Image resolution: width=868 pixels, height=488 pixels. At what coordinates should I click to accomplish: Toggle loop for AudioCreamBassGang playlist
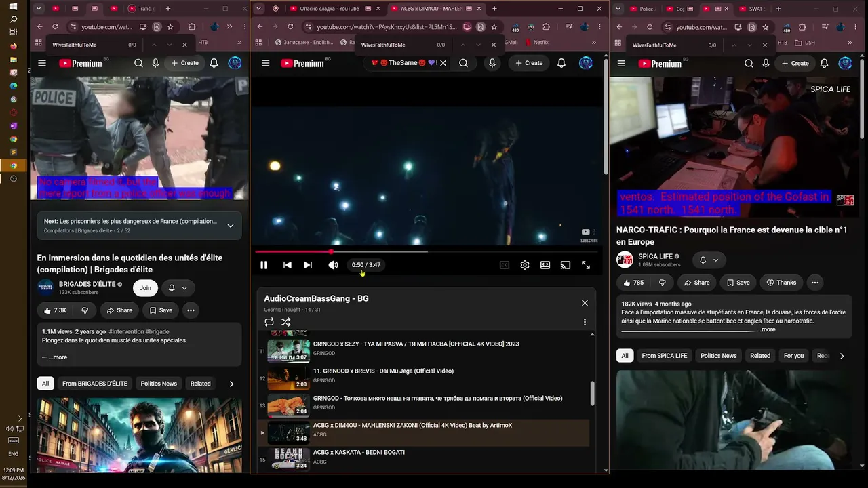point(269,322)
